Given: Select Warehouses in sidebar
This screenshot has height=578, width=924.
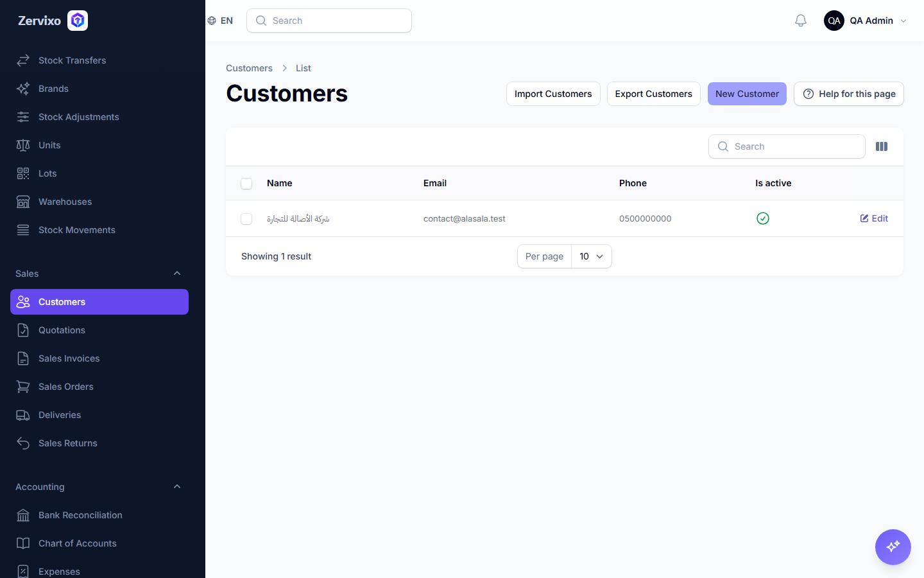Looking at the screenshot, I should 99,202.
